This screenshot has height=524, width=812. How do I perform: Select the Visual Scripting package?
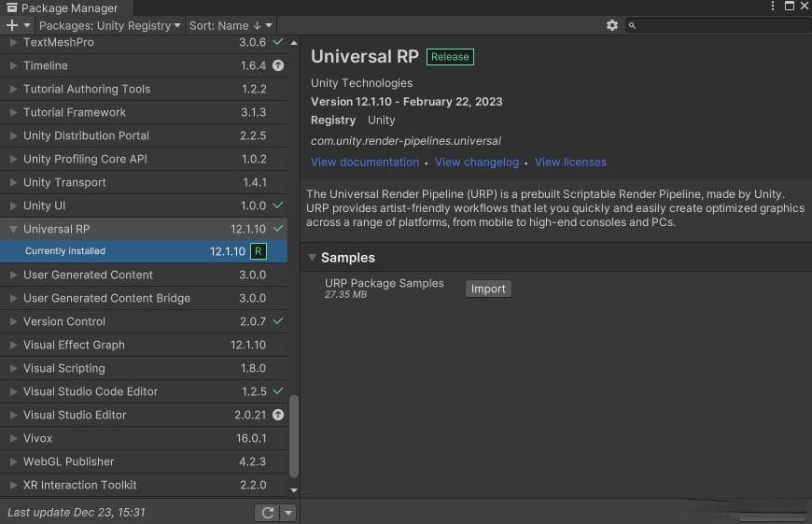point(144,368)
